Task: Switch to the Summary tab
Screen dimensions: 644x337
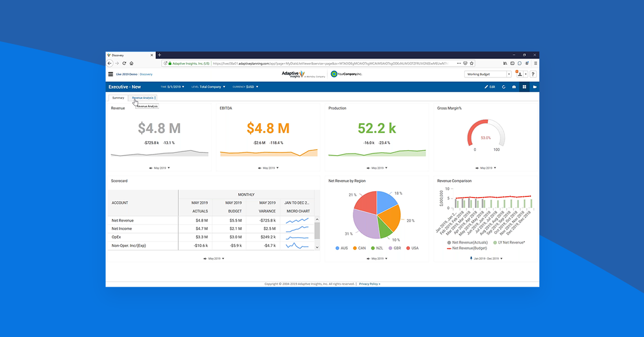Action: [x=118, y=98]
